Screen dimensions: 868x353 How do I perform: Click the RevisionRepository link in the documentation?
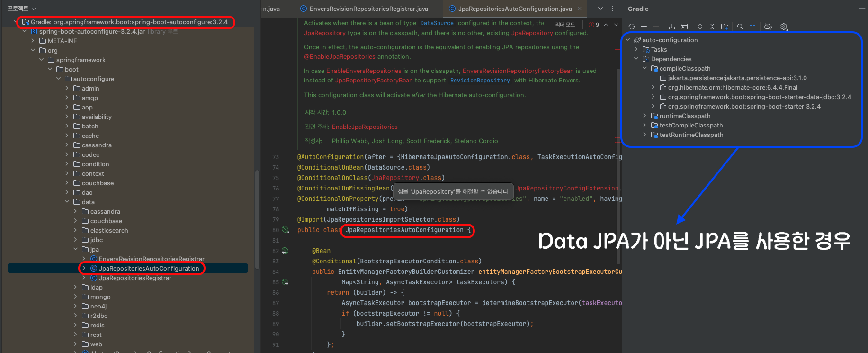(480, 80)
